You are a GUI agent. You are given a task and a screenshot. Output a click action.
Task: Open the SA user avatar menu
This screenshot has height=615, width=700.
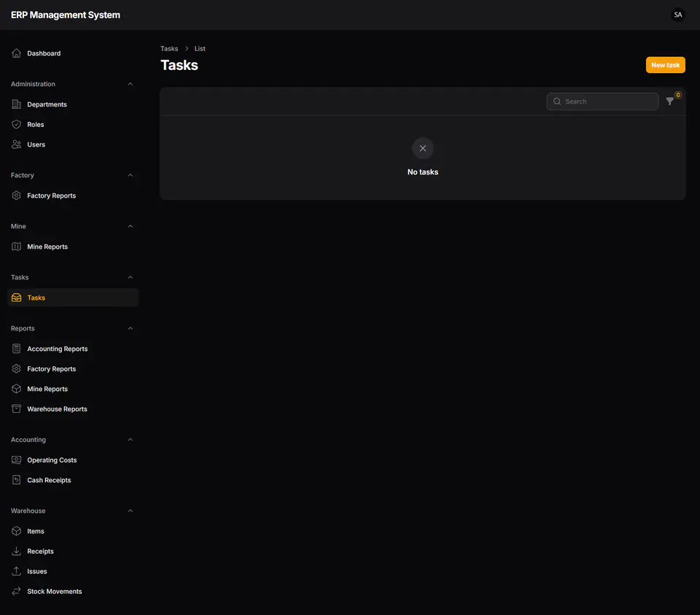[x=677, y=15]
